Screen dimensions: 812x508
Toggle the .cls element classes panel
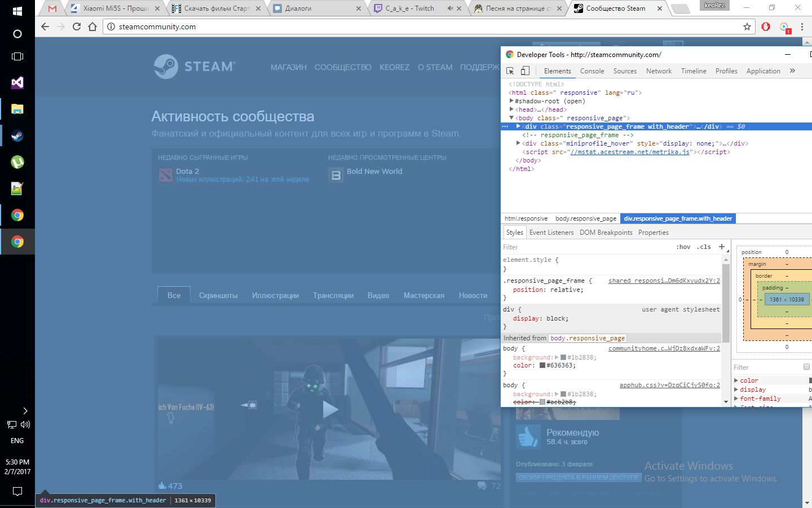coord(704,247)
